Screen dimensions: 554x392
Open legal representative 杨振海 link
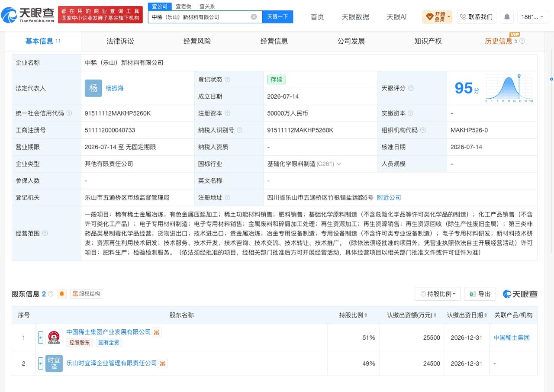pos(115,88)
